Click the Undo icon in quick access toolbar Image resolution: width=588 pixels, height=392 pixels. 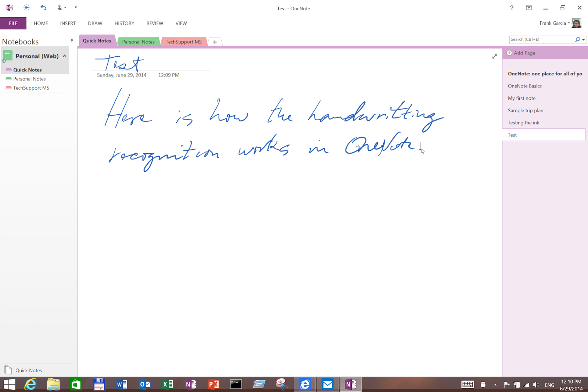[x=43, y=7]
